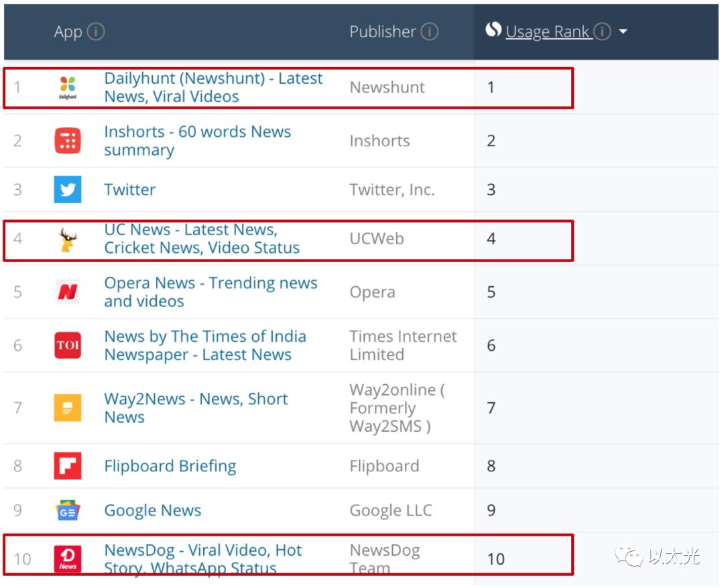Image resolution: width=724 pixels, height=588 pixels.
Task: Open Dailyhunt (Newshunt) app link
Action: (213, 87)
